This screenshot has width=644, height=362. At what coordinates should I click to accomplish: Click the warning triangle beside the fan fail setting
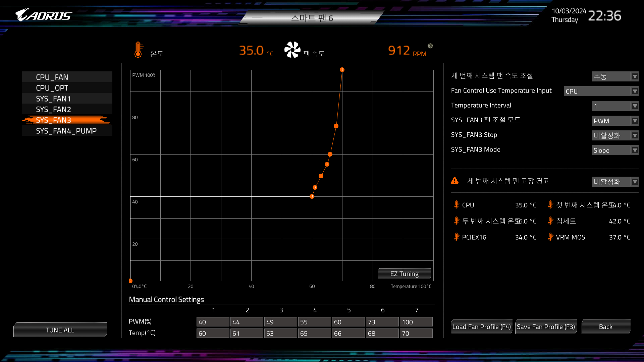455,181
